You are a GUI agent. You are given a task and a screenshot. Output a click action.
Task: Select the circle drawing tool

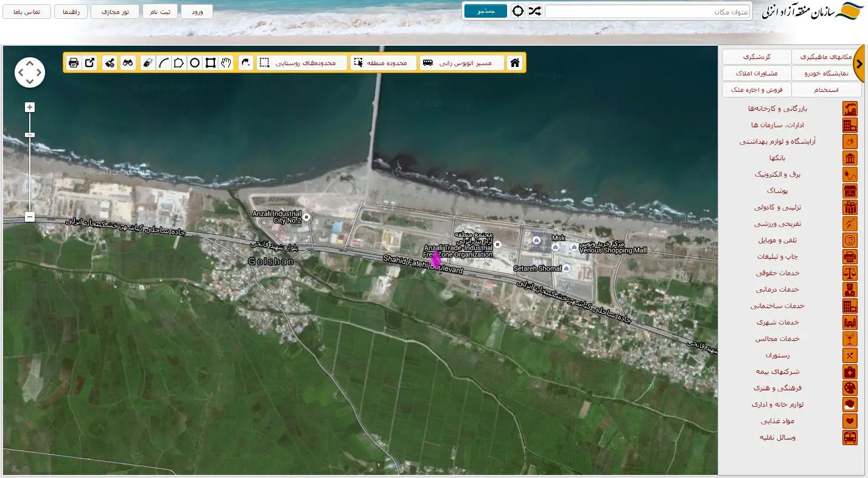195,63
